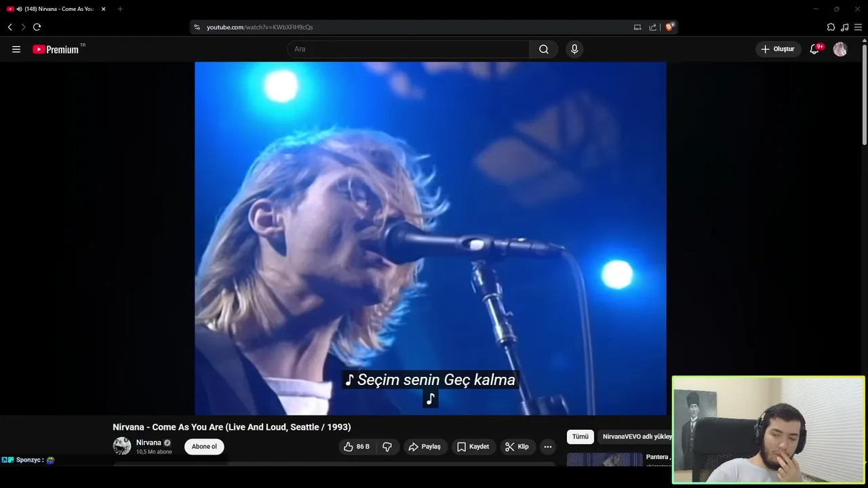Subscribe with Abone ol button
This screenshot has height=488, width=868.
204,447
